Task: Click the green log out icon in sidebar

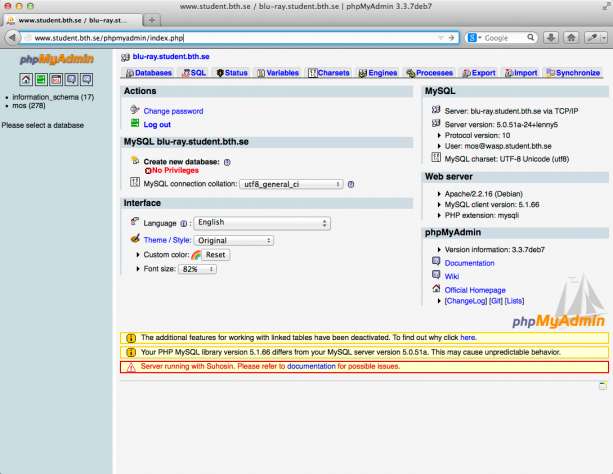Action: [41, 80]
